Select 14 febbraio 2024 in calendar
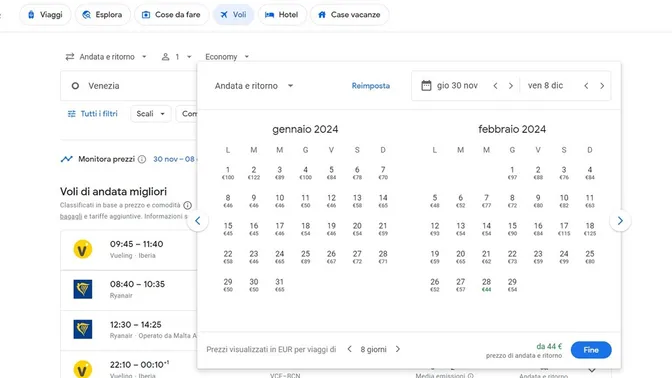672x378 pixels. point(486,229)
